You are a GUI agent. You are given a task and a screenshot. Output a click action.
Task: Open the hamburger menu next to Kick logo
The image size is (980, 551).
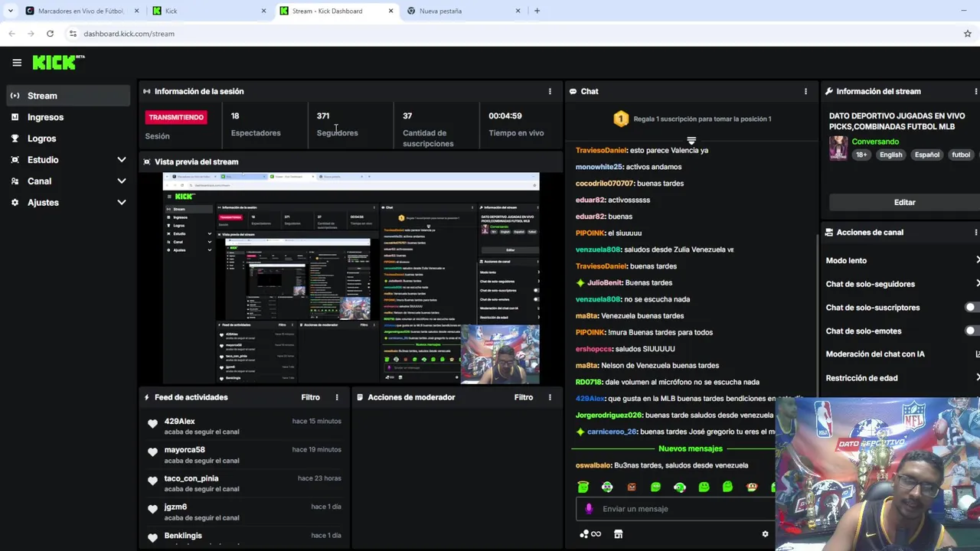coord(17,63)
